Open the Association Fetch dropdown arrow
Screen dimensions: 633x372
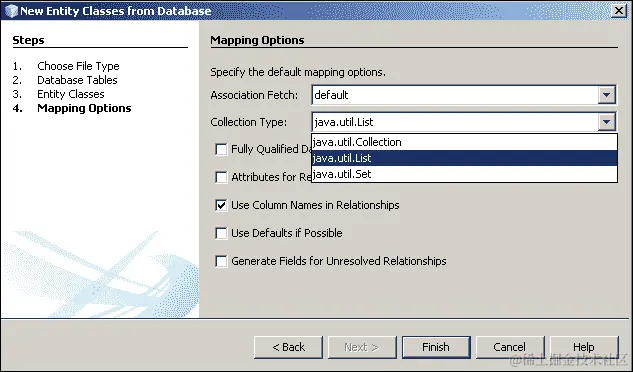[606, 95]
